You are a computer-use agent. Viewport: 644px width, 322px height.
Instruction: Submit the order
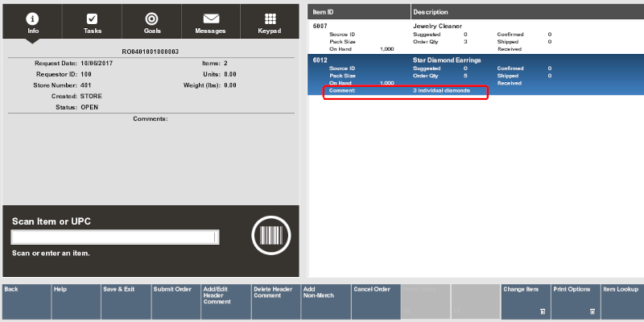pyautogui.click(x=176, y=302)
